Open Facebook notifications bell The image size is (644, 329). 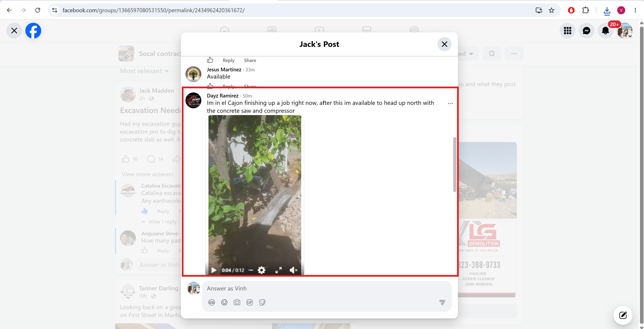(605, 31)
